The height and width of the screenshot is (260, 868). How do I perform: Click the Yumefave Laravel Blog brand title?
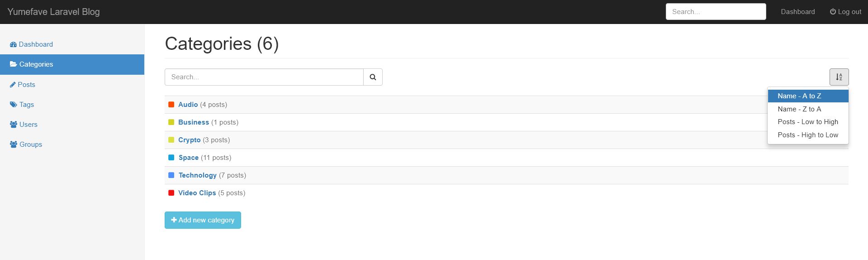pos(54,12)
